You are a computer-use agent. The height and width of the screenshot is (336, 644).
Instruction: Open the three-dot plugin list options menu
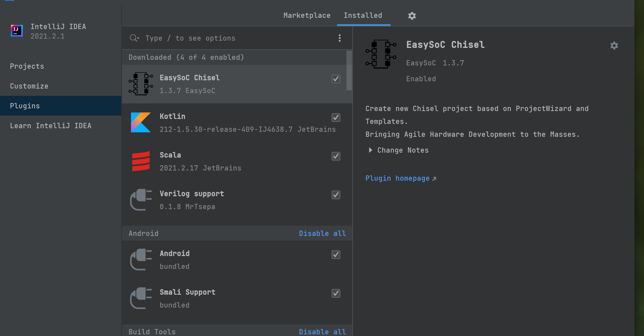coord(339,38)
